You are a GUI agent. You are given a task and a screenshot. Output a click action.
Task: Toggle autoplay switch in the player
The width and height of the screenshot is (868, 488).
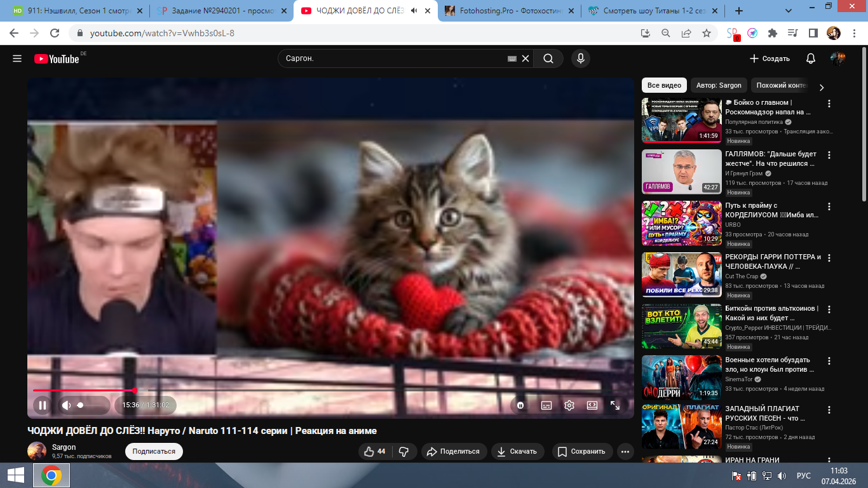click(x=521, y=405)
